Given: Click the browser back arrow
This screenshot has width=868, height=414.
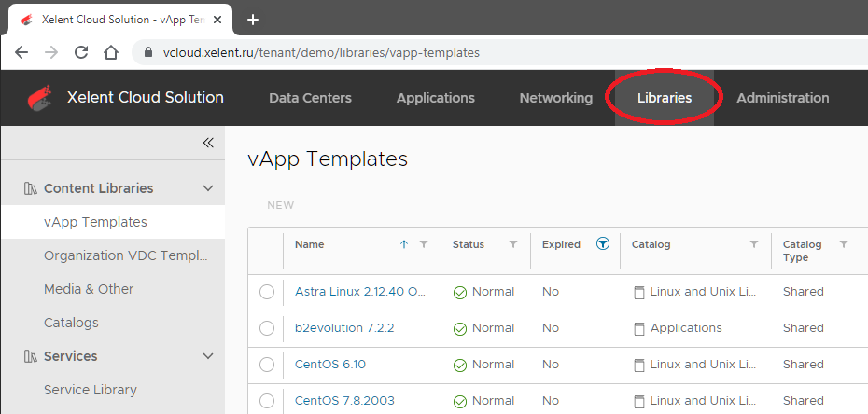Looking at the screenshot, I should pyautogui.click(x=21, y=52).
